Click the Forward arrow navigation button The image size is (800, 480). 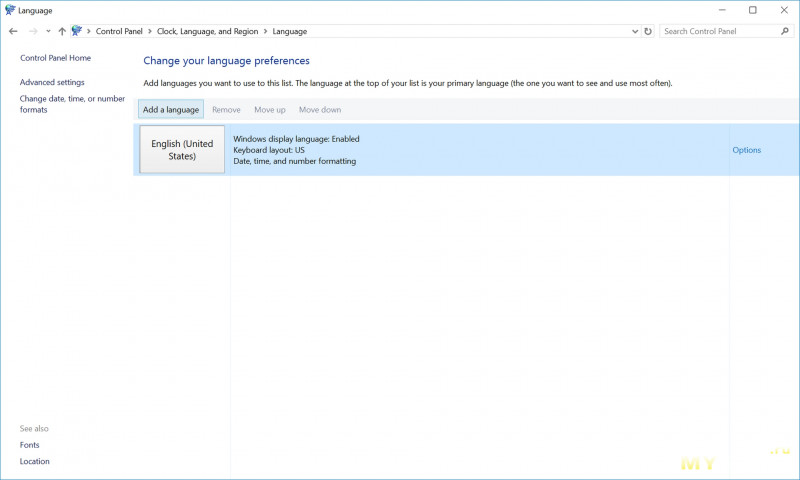[33, 31]
